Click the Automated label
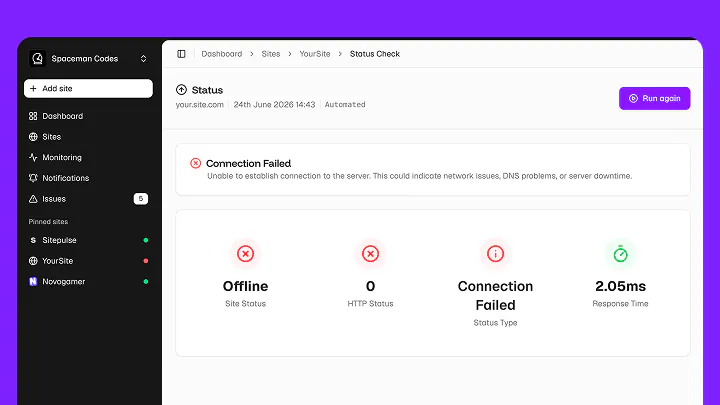This screenshot has height=405, width=720. 345,105
